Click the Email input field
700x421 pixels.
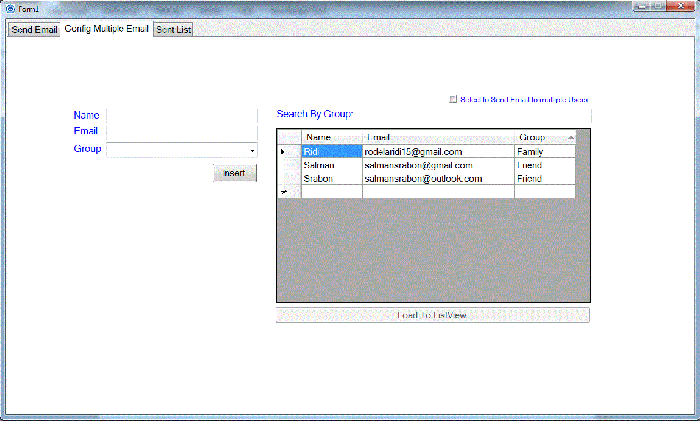(182, 131)
